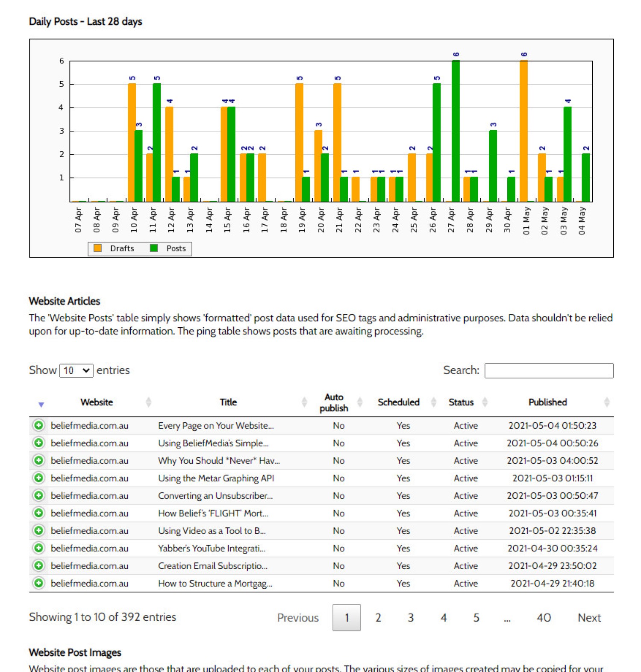Sort table by Website column arrows
Viewport: 641px width, 672px height.
pos(149,402)
